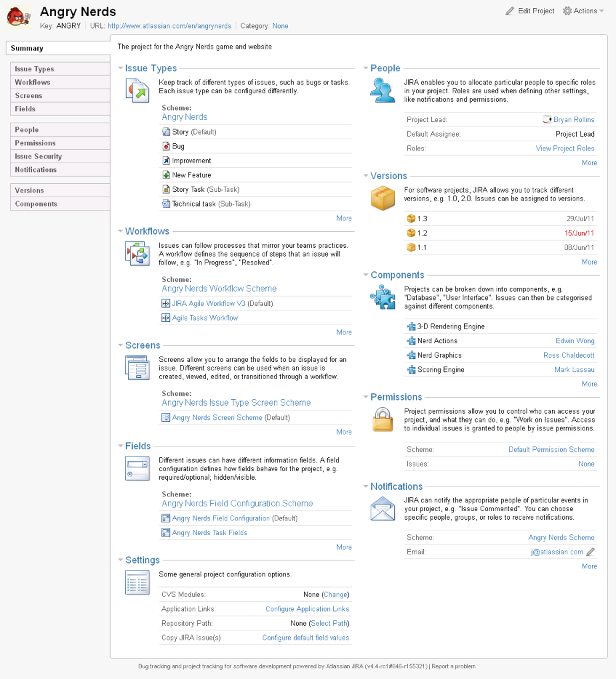The image size is (616, 679).
Task: Click the large Issue Types section icon
Action: tap(137, 90)
